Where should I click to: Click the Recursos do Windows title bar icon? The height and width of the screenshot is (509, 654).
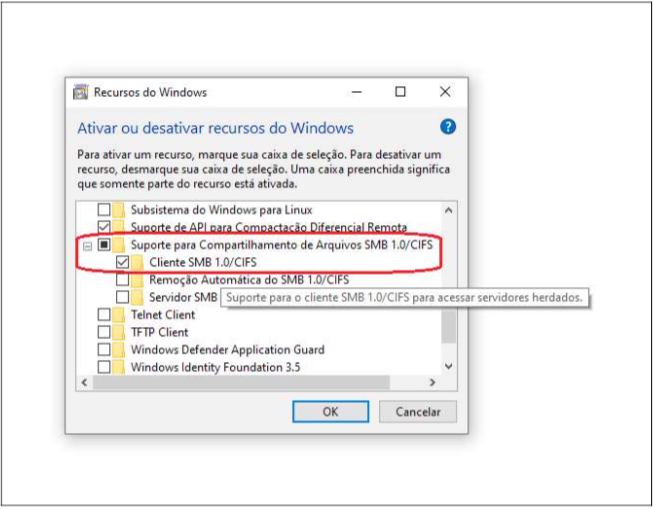click(x=81, y=92)
